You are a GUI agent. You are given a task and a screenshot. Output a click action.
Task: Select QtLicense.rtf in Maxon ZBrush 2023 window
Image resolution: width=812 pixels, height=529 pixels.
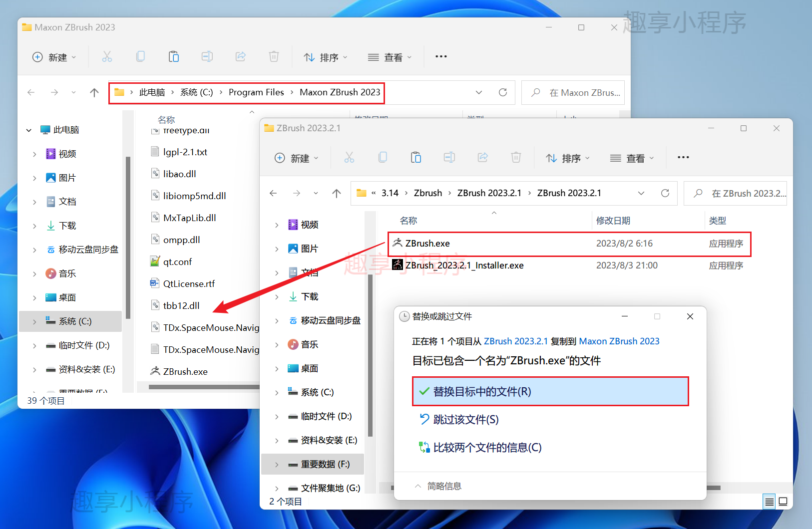(189, 283)
